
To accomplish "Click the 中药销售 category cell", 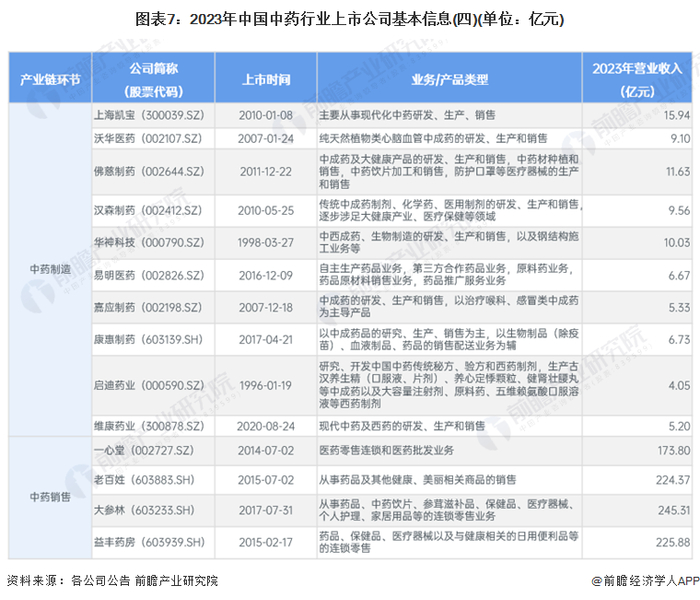I will [50, 497].
